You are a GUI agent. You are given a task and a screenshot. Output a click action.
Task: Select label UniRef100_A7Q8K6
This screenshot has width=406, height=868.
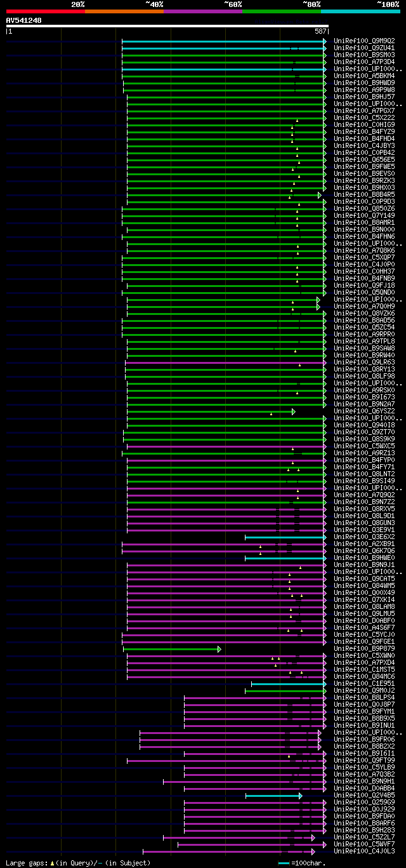point(364,250)
